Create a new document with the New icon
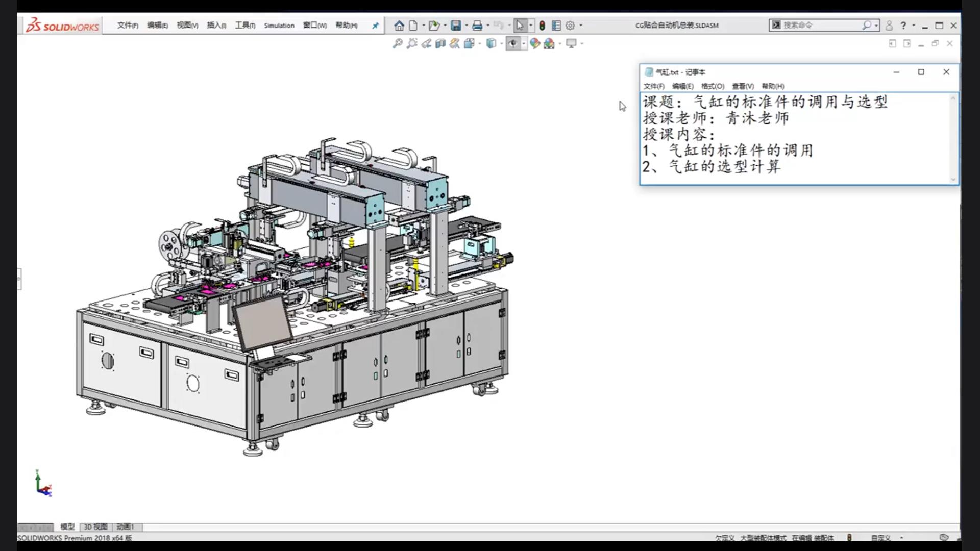This screenshot has height=551, width=980. pyautogui.click(x=413, y=26)
